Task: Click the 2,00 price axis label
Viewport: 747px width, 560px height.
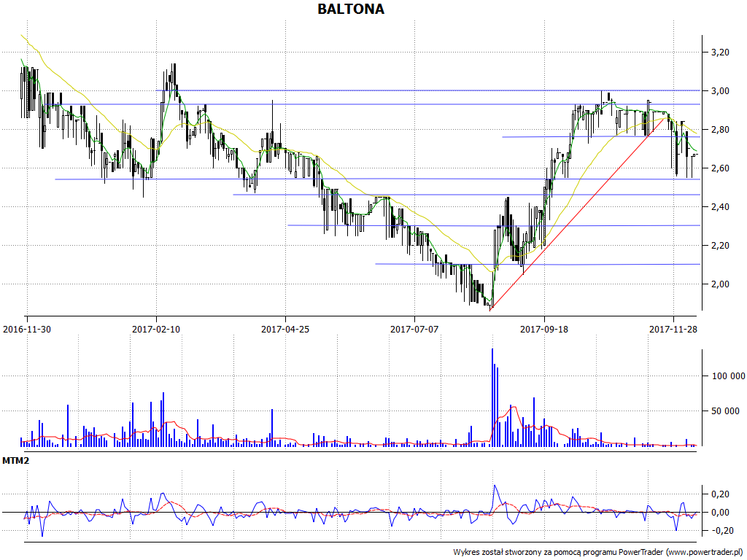Action: coord(720,284)
